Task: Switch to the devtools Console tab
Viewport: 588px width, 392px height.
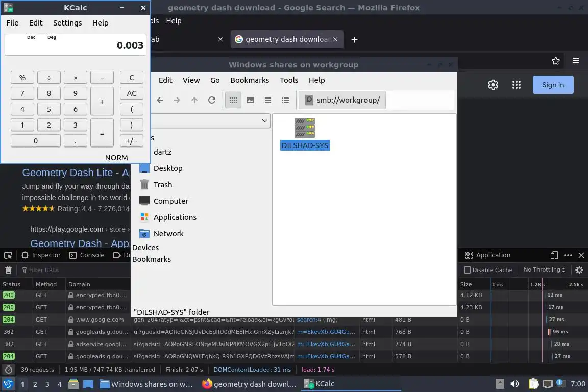Action: pos(87,255)
